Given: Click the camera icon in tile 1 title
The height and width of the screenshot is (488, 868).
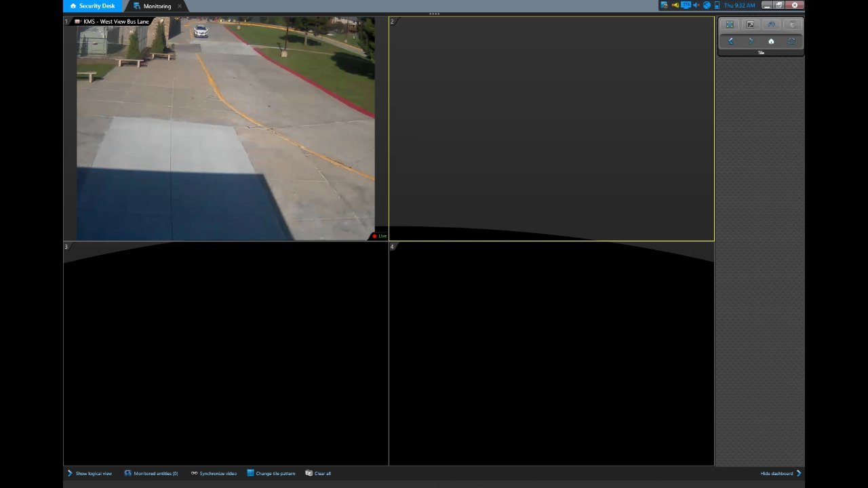Looking at the screenshot, I should tap(77, 22).
